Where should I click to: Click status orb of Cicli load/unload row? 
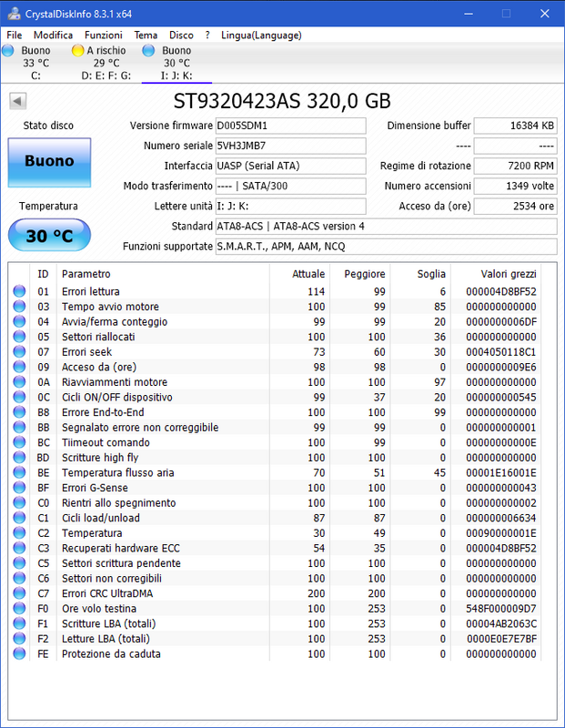pyautogui.click(x=19, y=518)
